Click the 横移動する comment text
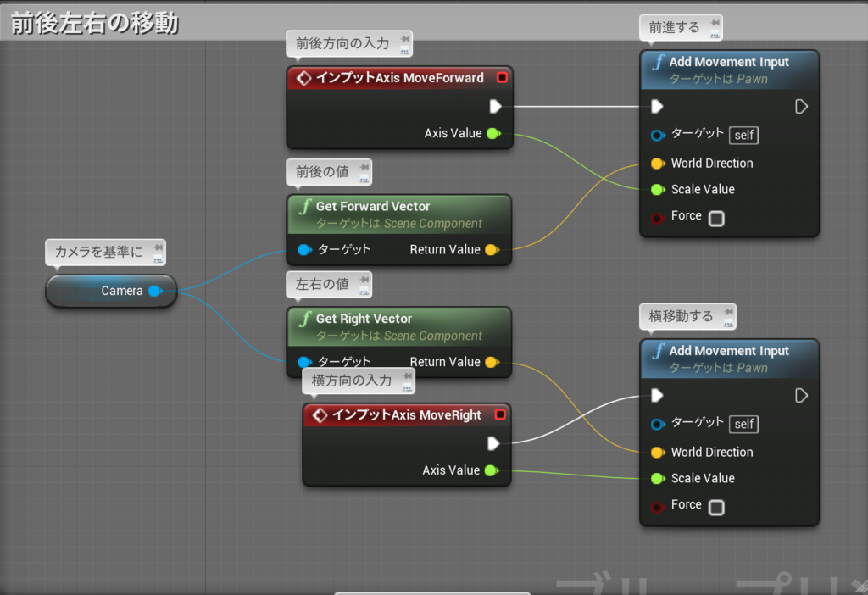 (x=681, y=316)
